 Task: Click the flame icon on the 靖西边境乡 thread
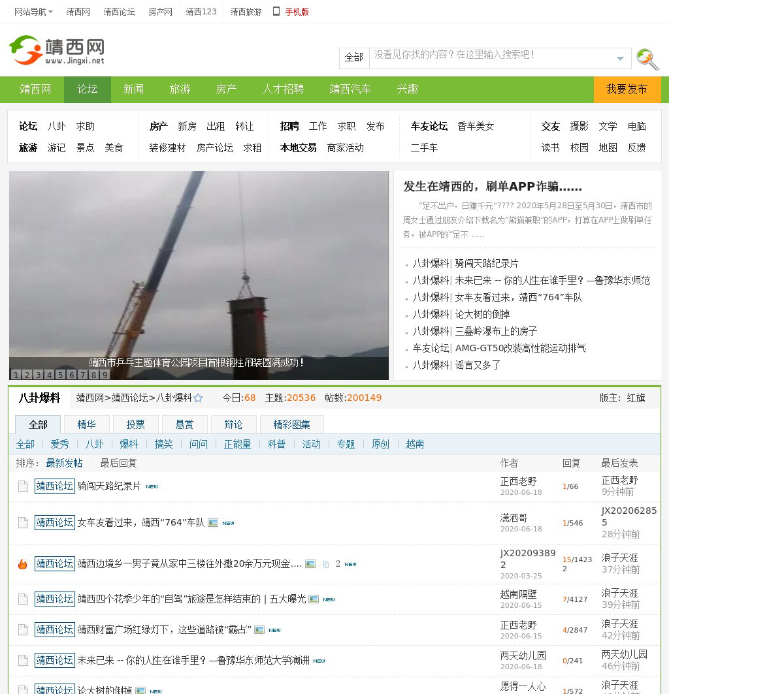click(23, 564)
